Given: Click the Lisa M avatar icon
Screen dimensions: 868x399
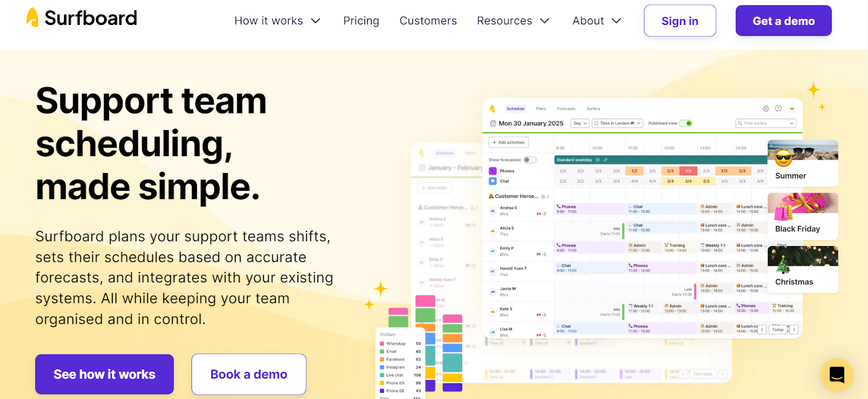Looking at the screenshot, I should (493, 332).
